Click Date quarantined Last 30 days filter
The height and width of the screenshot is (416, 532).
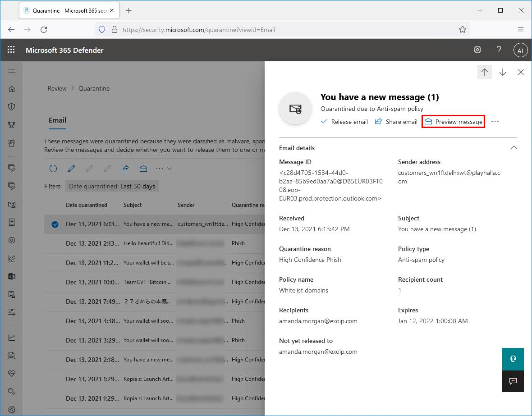[112, 186]
